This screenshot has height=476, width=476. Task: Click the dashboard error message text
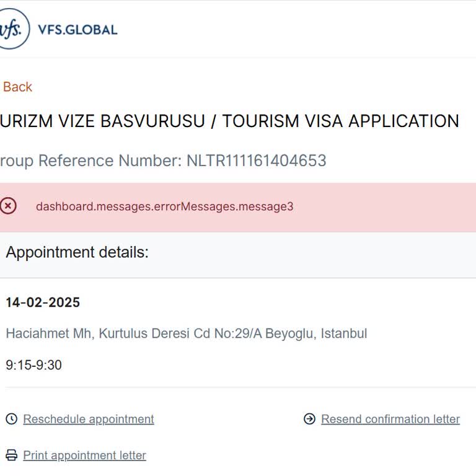pyautogui.click(x=164, y=206)
